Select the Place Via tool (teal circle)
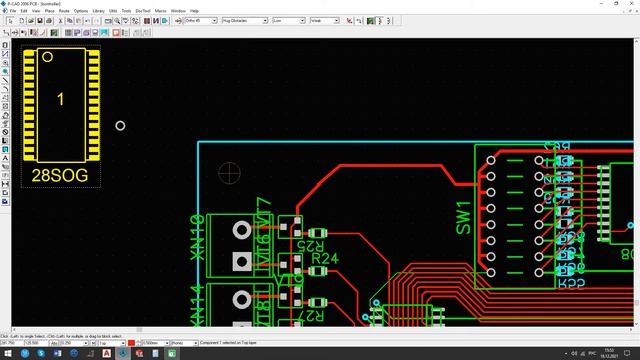 click(5, 71)
